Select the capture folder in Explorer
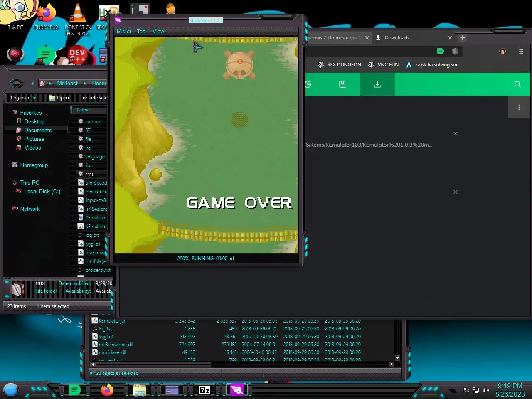This screenshot has width=532, height=399. coord(93,122)
